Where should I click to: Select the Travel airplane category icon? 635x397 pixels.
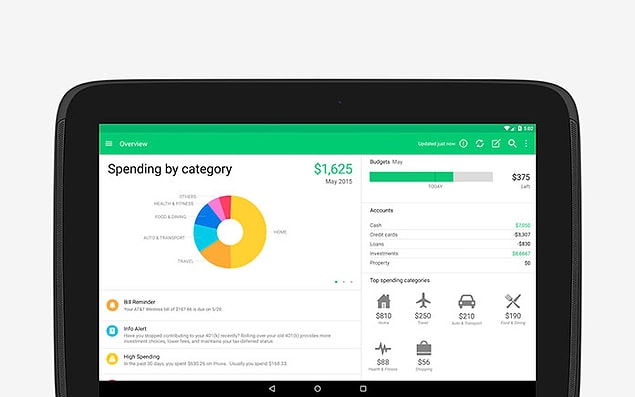(x=423, y=301)
